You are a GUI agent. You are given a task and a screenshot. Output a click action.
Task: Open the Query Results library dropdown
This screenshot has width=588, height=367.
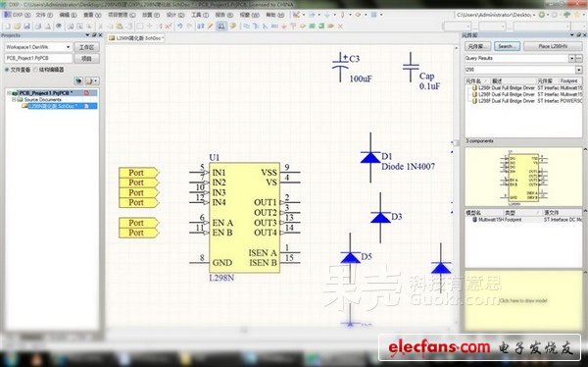[571, 58]
